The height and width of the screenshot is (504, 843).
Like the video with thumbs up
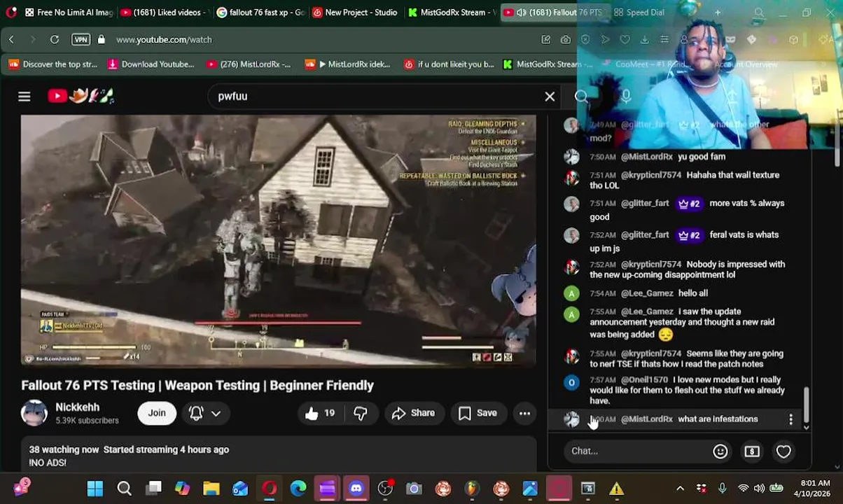click(x=320, y=413)
